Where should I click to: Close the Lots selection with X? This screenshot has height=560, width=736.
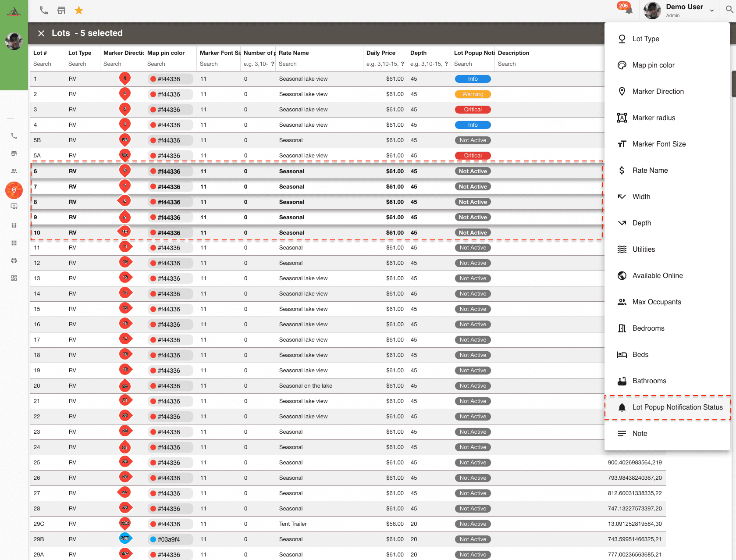click(x=41, y=33)
